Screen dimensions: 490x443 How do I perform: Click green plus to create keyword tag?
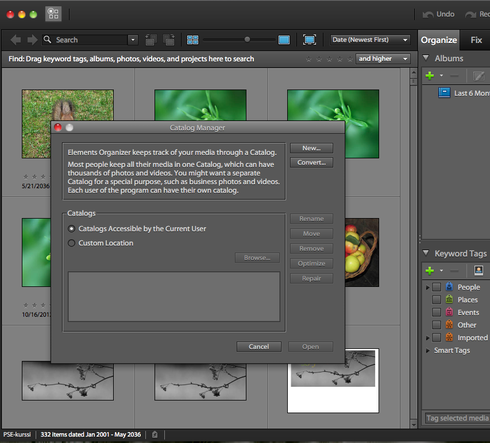click(430, 270)
